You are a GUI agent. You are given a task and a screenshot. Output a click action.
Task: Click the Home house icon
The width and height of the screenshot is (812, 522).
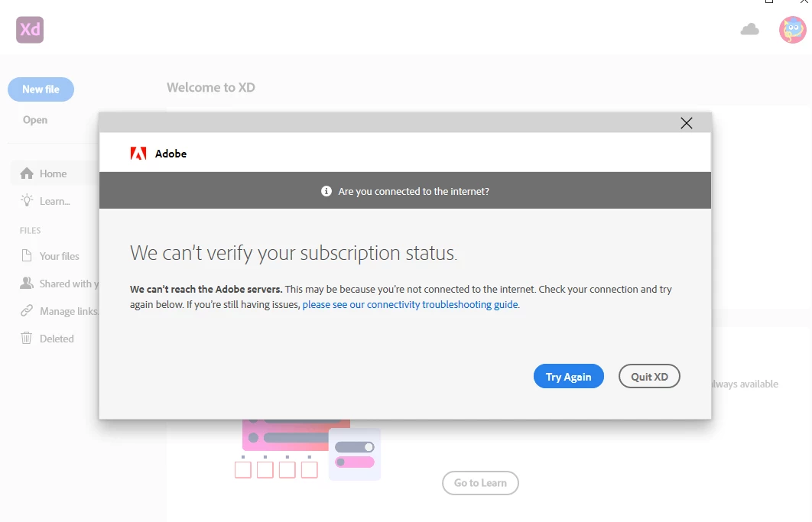click(27, 173)
